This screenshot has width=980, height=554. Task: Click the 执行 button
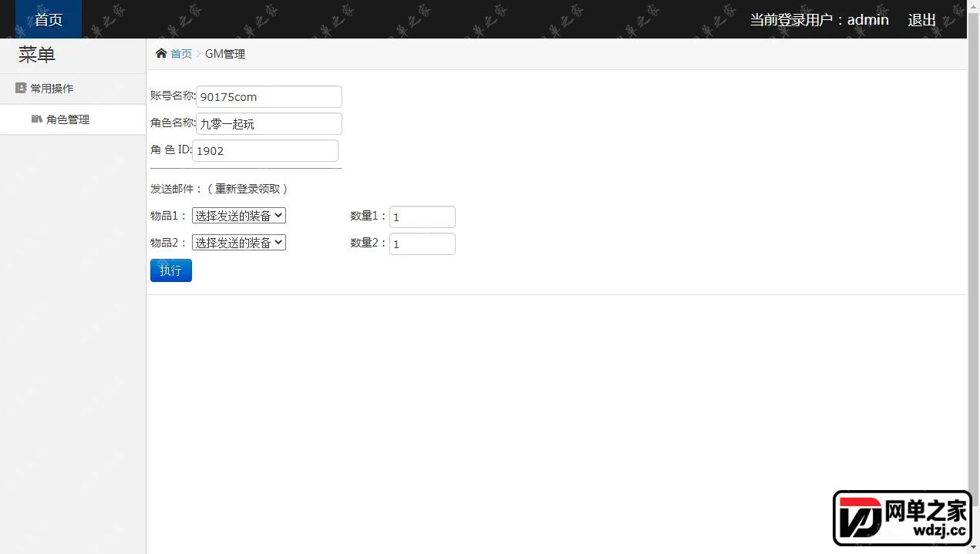click(x=171, y=270)
